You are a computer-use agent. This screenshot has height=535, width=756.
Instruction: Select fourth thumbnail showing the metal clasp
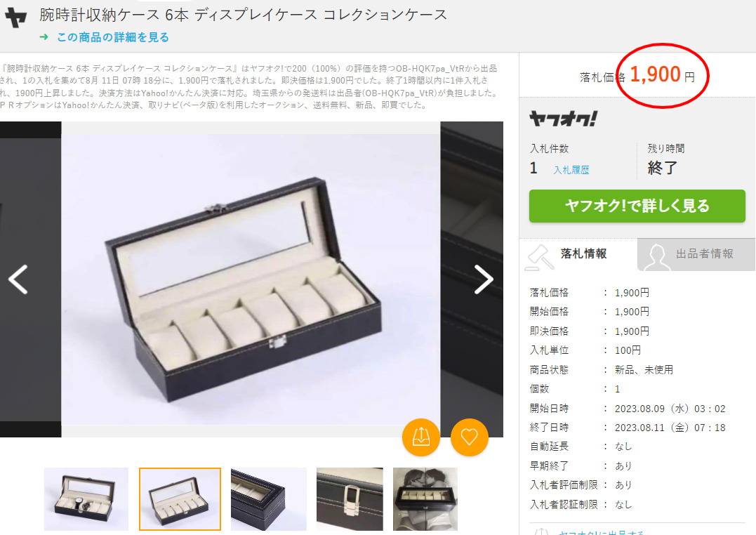(350, 498)
